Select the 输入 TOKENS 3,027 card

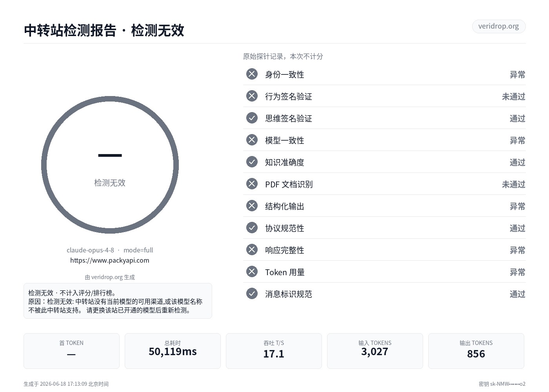click(x=375, y=351)
